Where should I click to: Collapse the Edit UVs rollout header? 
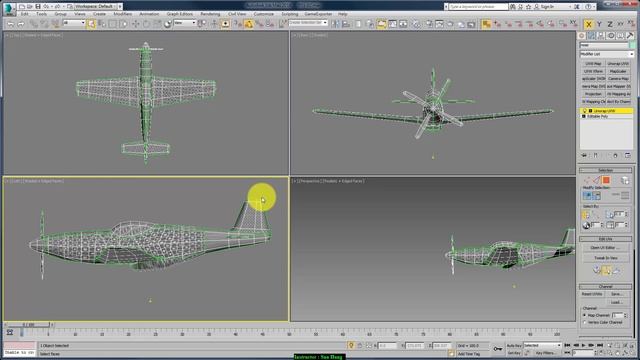tap(605, 239)
